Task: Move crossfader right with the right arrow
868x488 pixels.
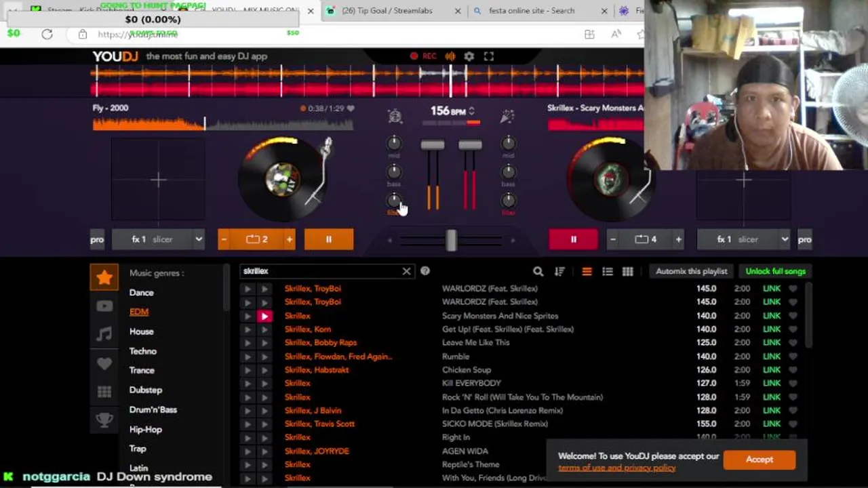Action: click(513, 240)
